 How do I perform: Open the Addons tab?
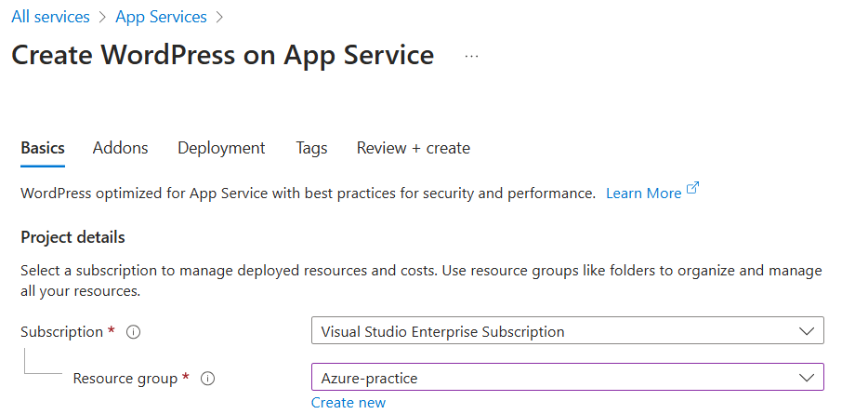pos(121,148)
